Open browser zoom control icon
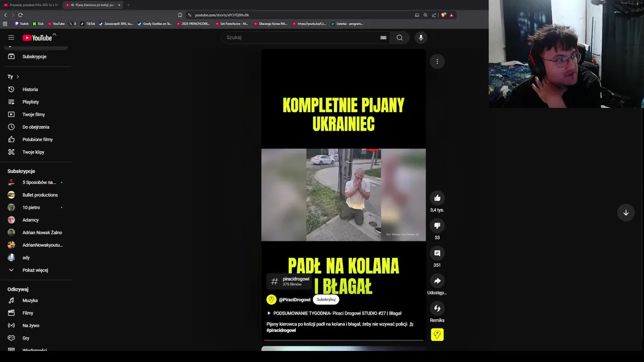 coord(425,15)
